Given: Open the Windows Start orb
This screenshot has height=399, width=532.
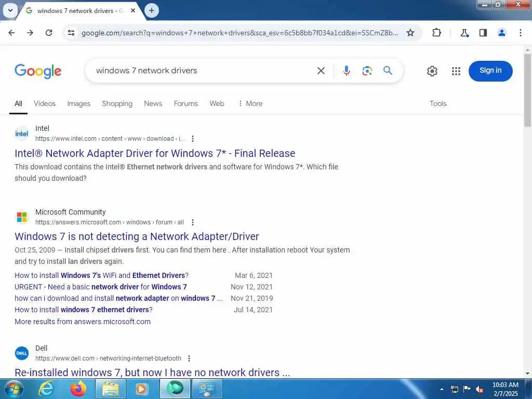Looking at the screenshot, I should 13,389.
